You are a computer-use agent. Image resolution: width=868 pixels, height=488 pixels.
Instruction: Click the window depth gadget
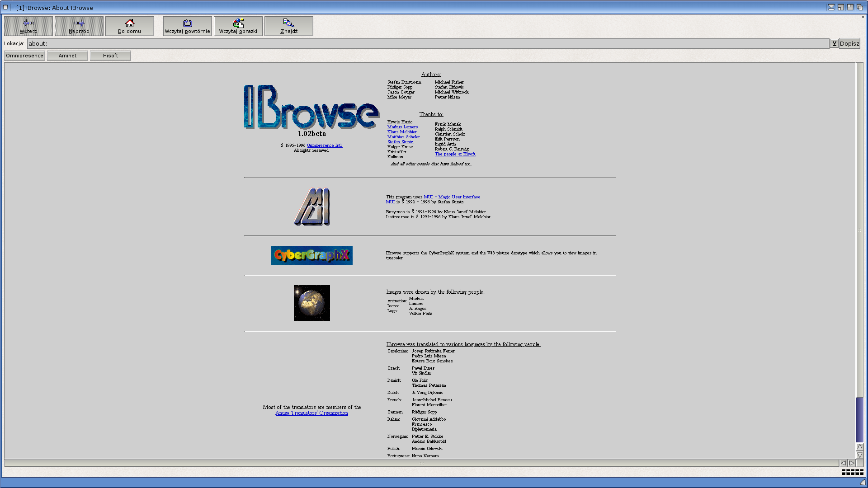tap(860, 7)
